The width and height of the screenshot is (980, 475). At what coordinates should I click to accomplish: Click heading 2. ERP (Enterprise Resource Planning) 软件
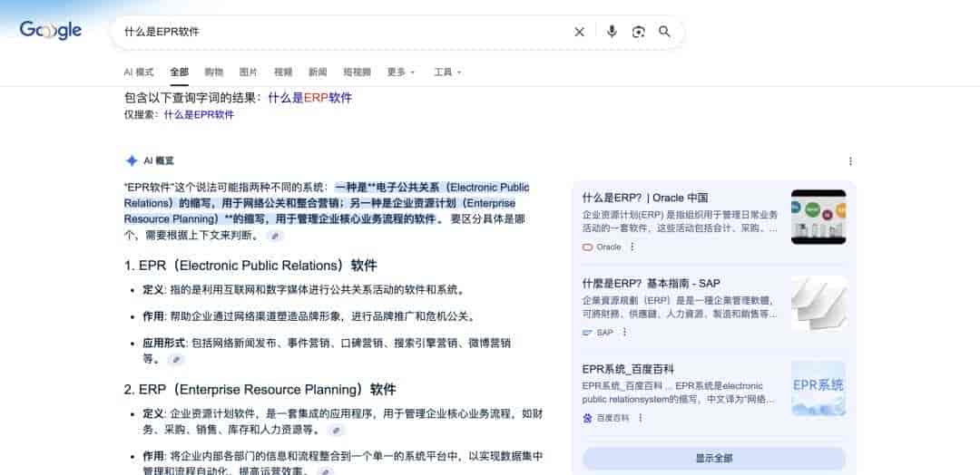[260, 390]
